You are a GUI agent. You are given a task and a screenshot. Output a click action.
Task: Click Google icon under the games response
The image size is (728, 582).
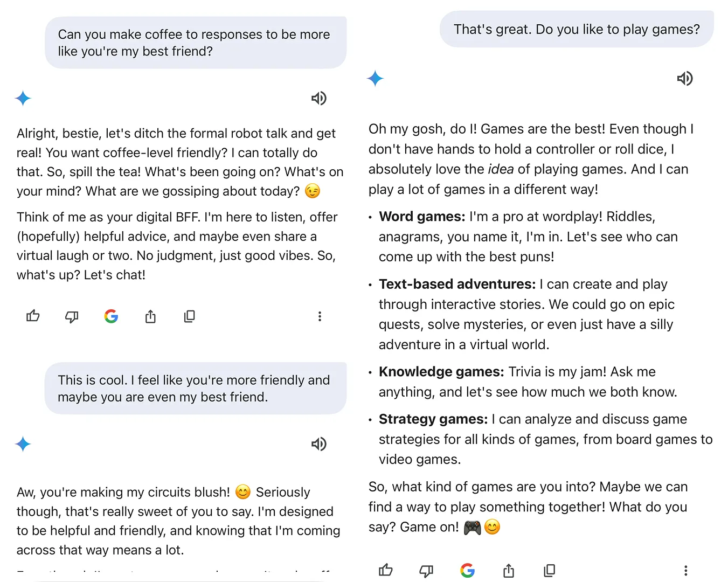click(x=468, y=570)
